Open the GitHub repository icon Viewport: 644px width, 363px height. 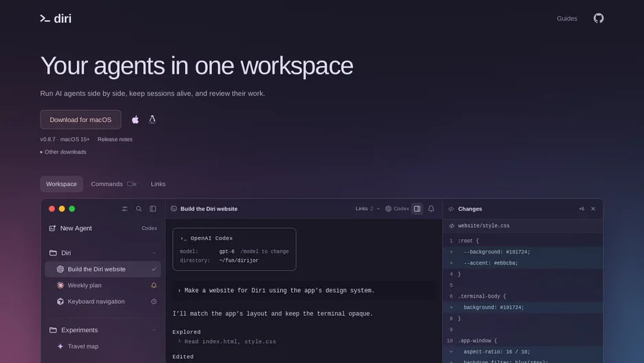599,18
